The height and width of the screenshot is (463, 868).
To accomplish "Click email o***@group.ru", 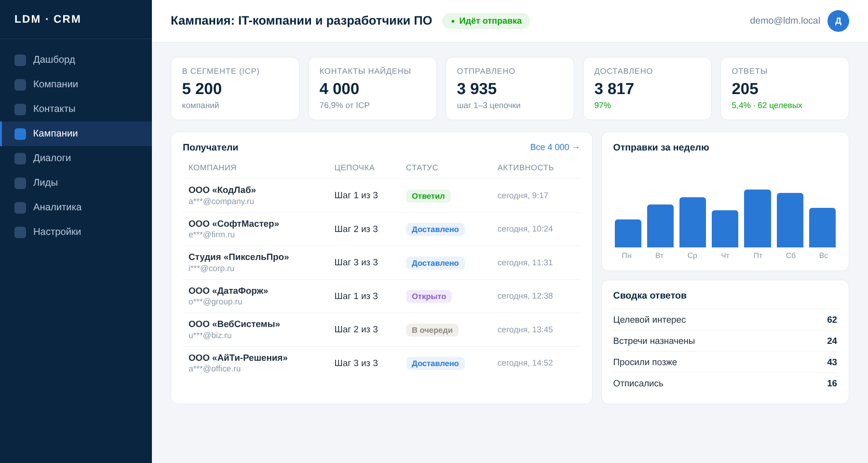I will pyautogui.click(x=216, y=302).
